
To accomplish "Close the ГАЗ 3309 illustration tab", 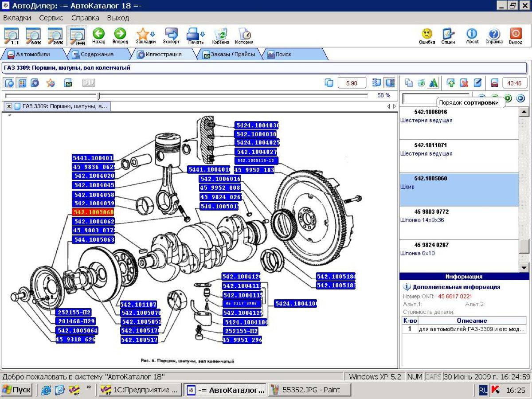I will coord(9,106).
